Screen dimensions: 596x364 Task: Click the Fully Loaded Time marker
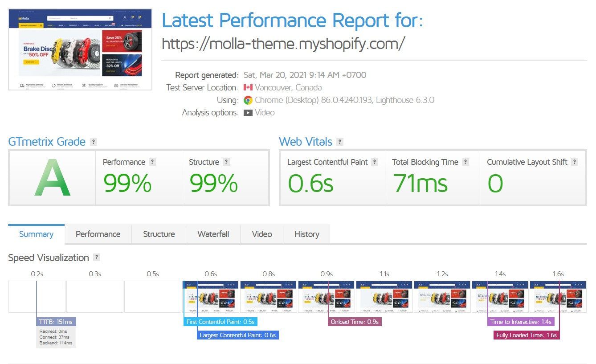527,335
